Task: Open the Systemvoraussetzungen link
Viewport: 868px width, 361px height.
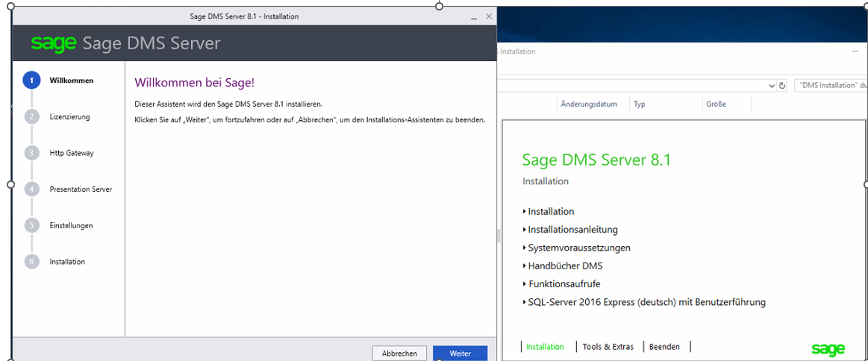Action: coord(578,248)
